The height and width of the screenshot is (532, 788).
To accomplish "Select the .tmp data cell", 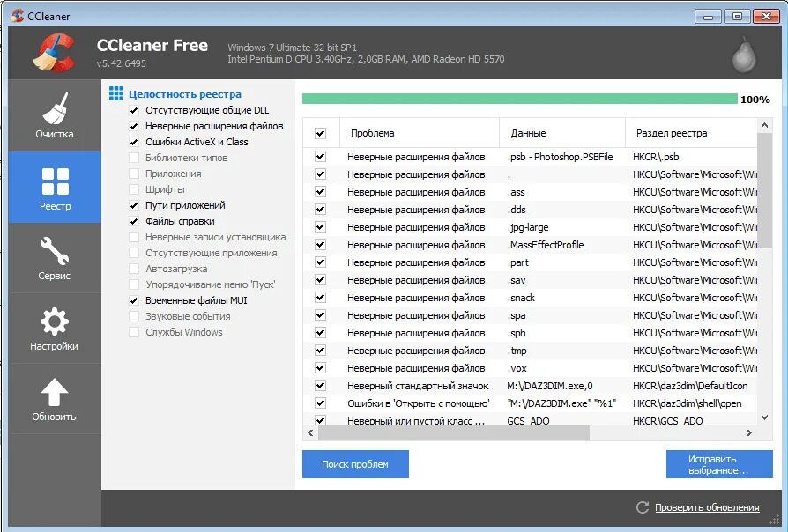I will (x=517, y=351).
